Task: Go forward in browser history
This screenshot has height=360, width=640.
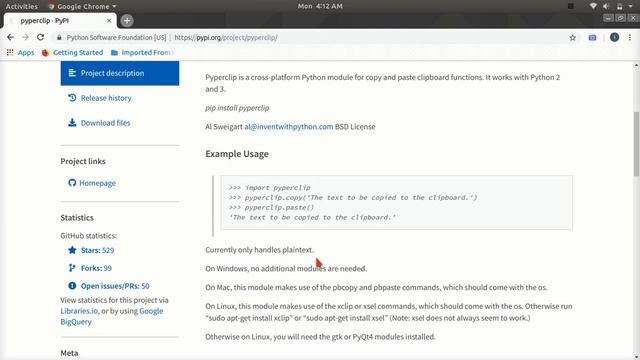Action: point(25,37)
